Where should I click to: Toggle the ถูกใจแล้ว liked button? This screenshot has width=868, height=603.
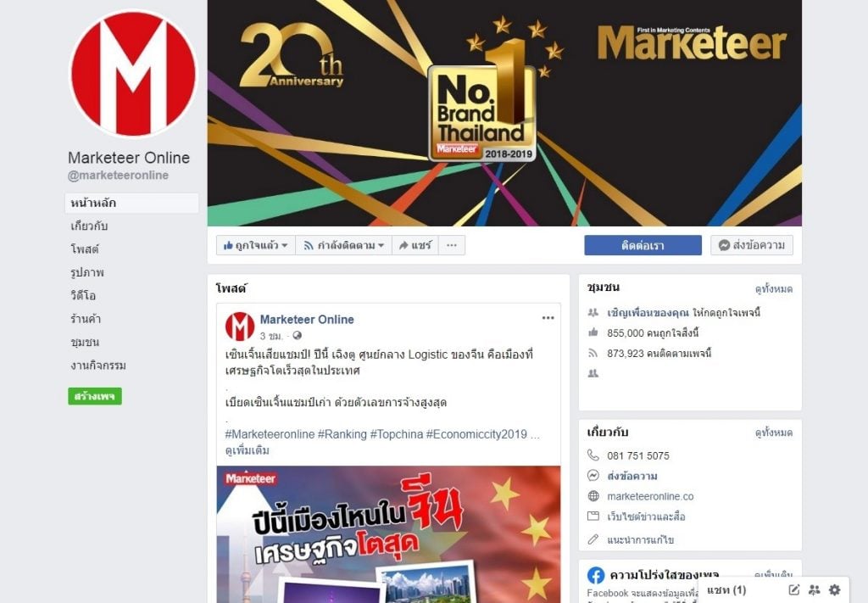tap(255, 245)
